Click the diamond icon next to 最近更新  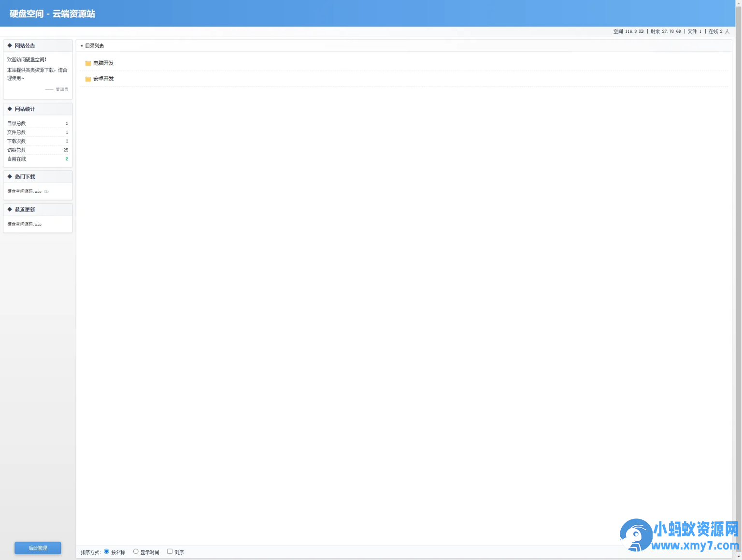(10, 210)
